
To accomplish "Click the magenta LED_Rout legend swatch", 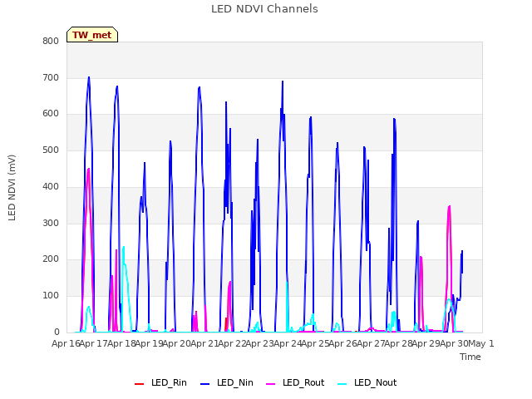I will [271, 383].
